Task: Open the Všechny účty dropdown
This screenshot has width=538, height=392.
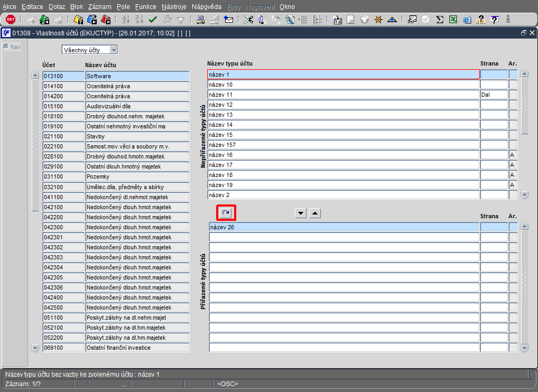Action: pos(114,50)
